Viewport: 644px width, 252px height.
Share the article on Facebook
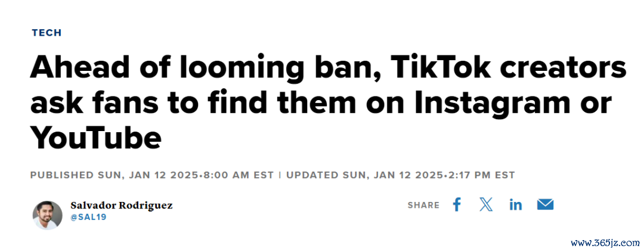point(456,204)
